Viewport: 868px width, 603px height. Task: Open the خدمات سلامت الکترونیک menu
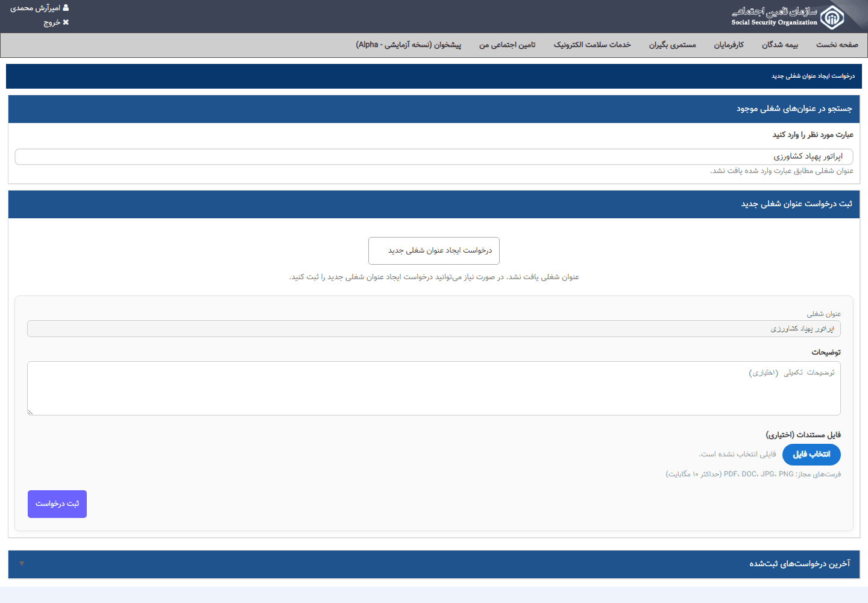(593, 45)
